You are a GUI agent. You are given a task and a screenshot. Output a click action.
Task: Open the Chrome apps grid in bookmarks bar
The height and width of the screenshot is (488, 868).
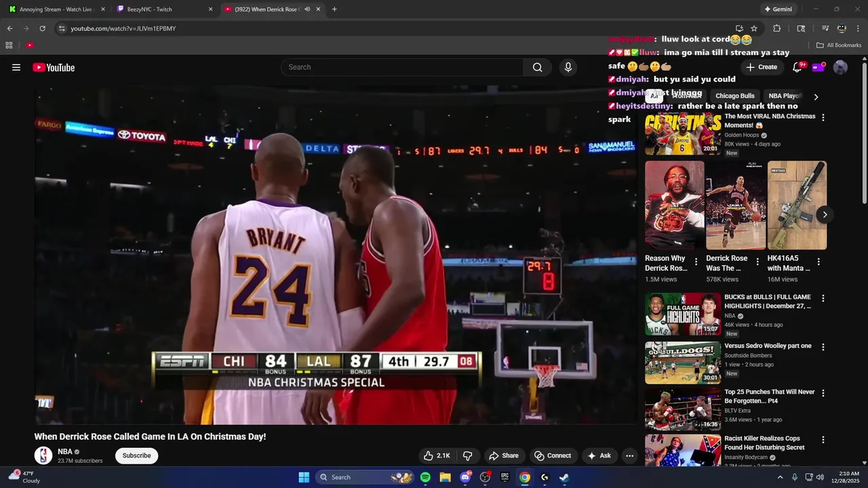point(9,45)
